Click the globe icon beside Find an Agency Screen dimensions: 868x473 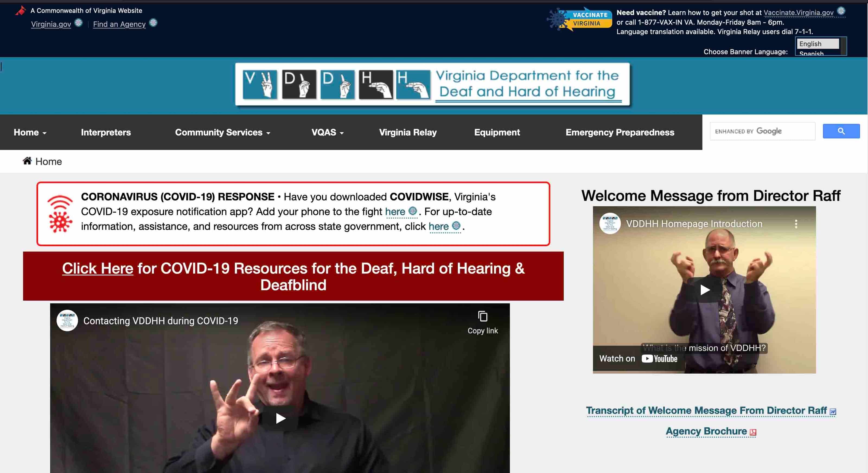click(x=154, y=23)
